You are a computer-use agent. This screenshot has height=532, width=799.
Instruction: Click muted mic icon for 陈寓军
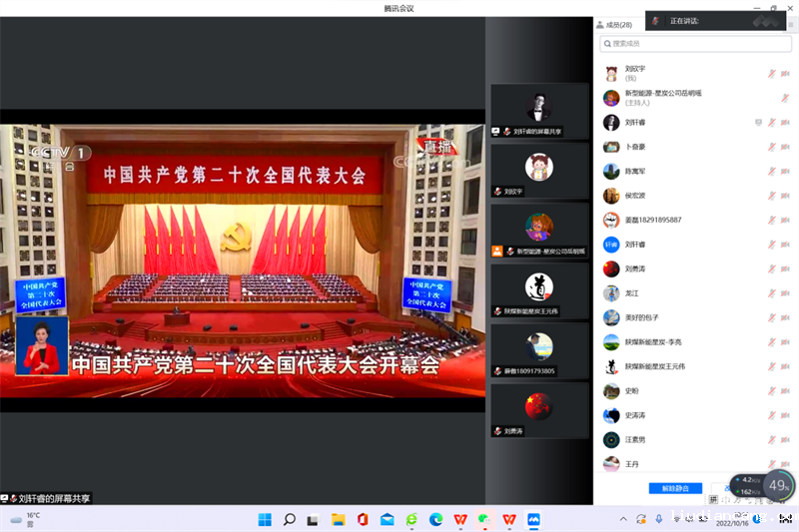pyautogui.click(x=771, y=172)
